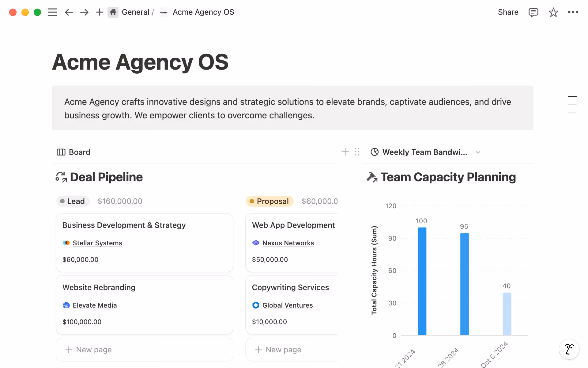
Task: Navigate forward with the forward arrow icon
Action: pos(84,12)
